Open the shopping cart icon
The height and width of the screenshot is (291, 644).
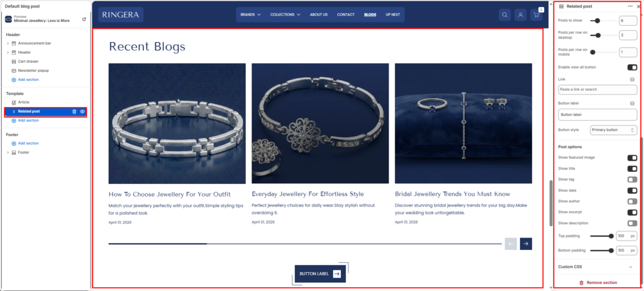[536, 15]
